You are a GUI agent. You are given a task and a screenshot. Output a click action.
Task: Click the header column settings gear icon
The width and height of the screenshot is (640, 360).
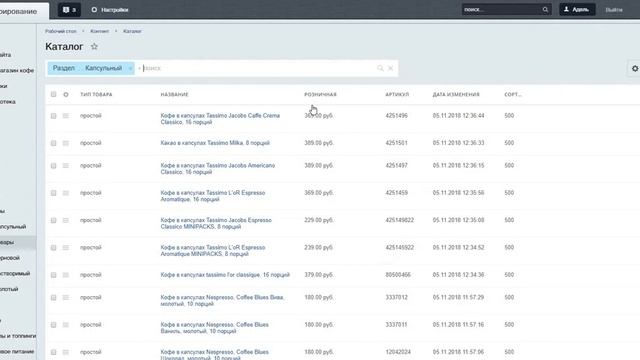[x=66, y=94]
